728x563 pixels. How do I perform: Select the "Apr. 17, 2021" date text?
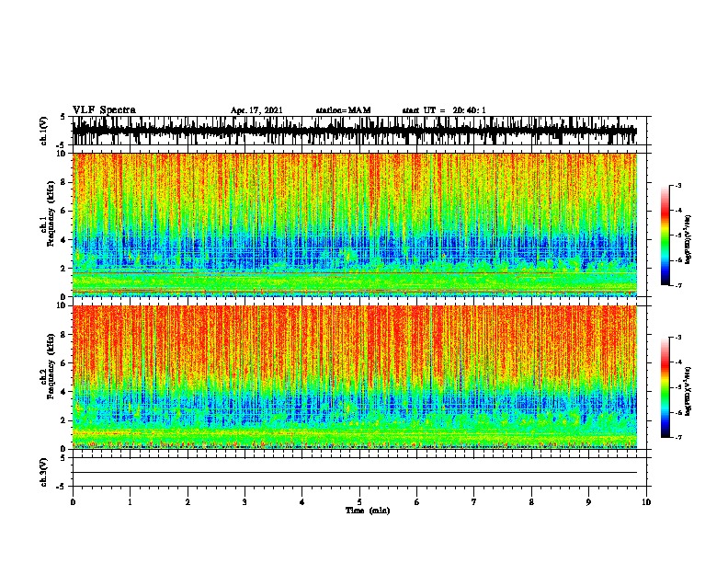click(x=256, y=110)
